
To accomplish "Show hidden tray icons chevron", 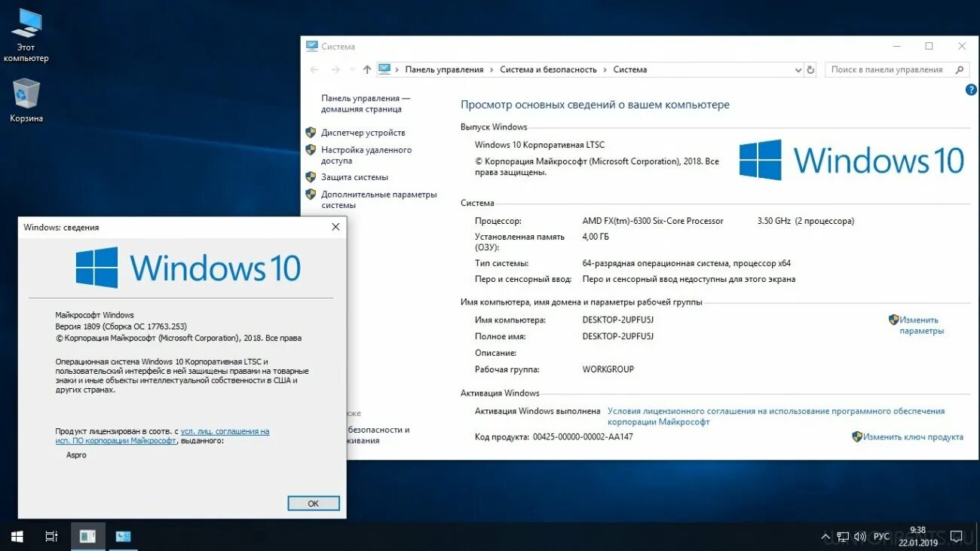I will point(825,537).
